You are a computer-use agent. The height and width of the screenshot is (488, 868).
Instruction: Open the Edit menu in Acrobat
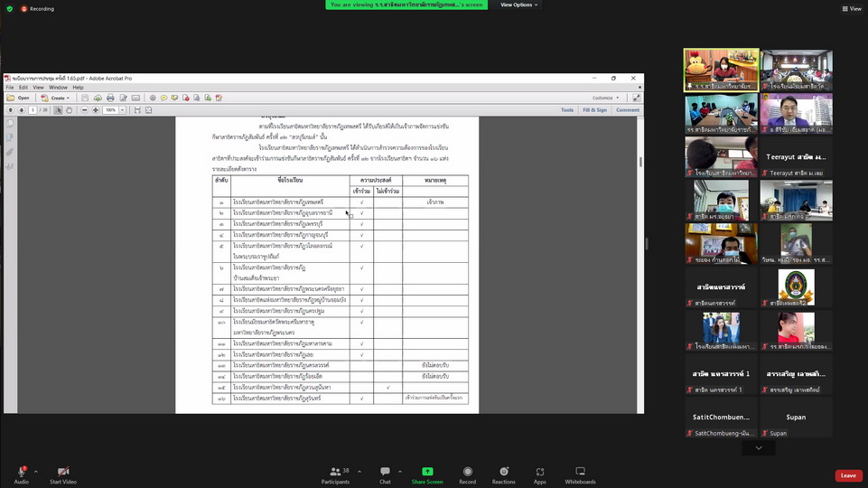[23, 88]
